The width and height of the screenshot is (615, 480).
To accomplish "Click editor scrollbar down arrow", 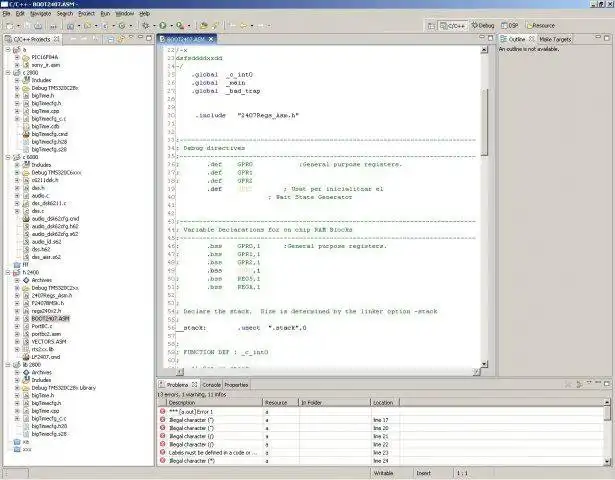I will pos(484,364).
